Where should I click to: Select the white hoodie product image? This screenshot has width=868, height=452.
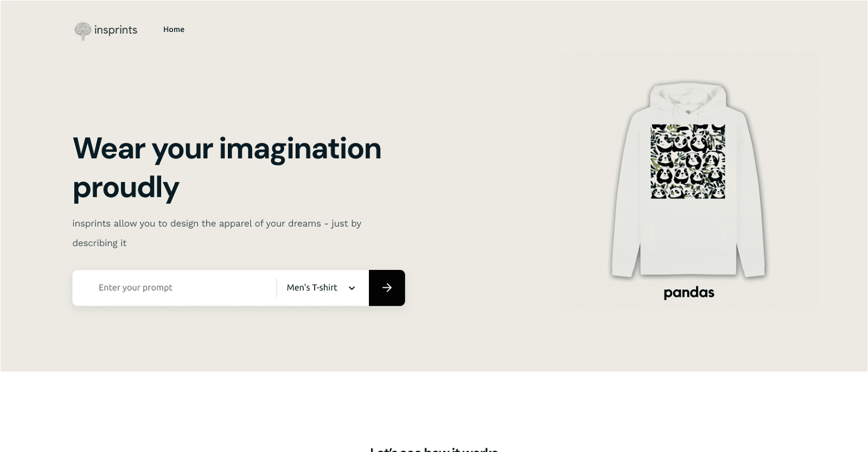pyautogui.click(x=688, y=180)
